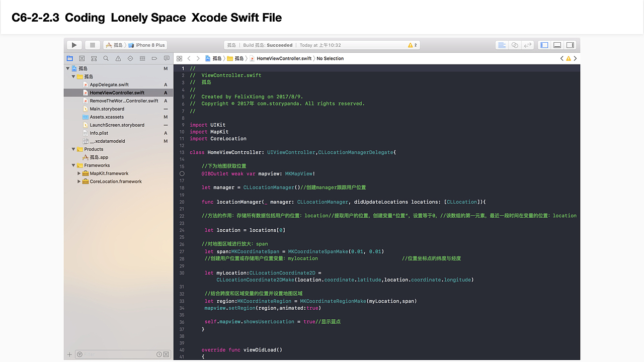This screenshot has width=644, height=362.
Task: Click 'mapview.setRegion(region,animated:true)' line
Action: [262, 308]
